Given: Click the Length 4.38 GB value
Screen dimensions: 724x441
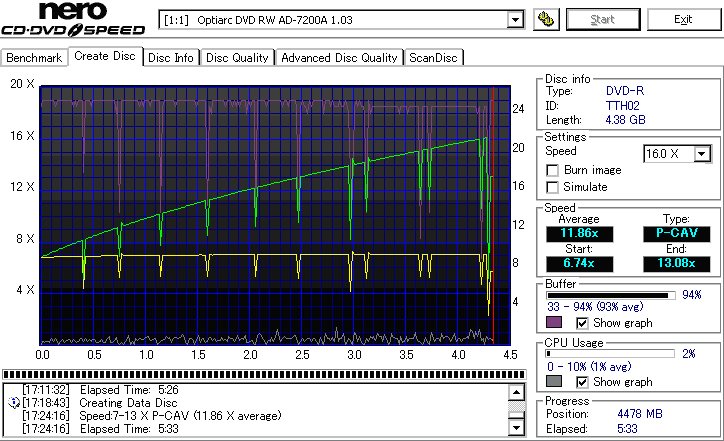Looking at the screenshot, I should click(625, 120).
